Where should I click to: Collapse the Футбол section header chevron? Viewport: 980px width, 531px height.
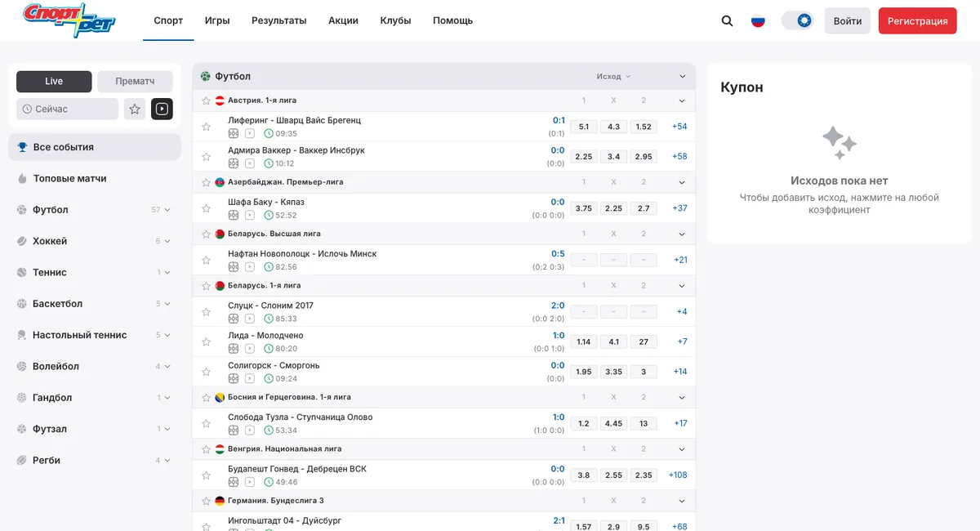click(683, 76)
